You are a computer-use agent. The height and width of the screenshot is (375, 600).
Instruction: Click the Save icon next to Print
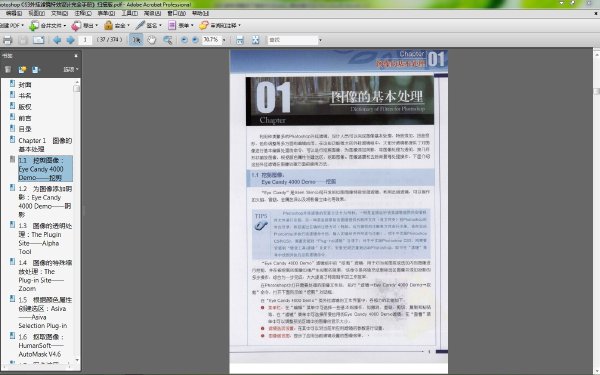[x=23, y=40]
